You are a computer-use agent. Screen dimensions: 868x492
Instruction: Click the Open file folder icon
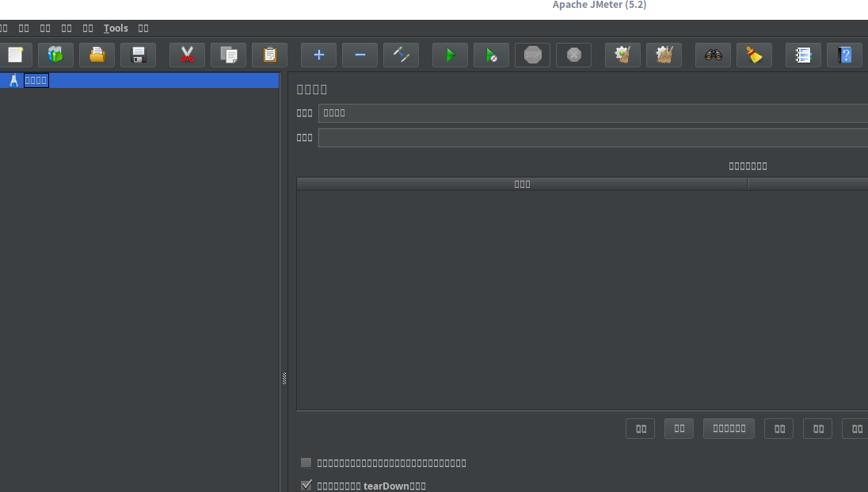point(97,55)
